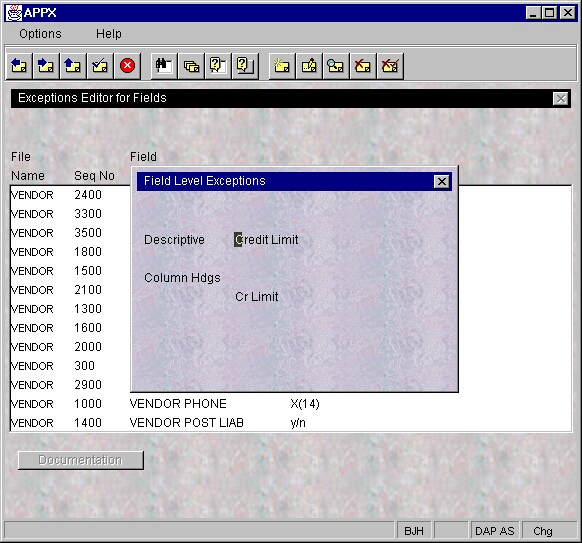The image size is (582, 543).
Task: Switch to Delete mode with red X icon
Action: (x=363, y=66)
